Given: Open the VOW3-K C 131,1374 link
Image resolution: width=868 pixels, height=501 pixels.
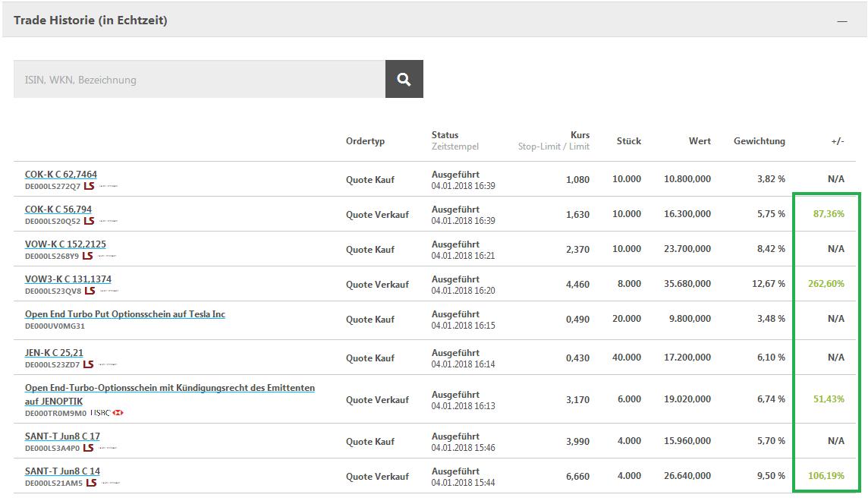Looking at the screenshot, I should point(68,279).
